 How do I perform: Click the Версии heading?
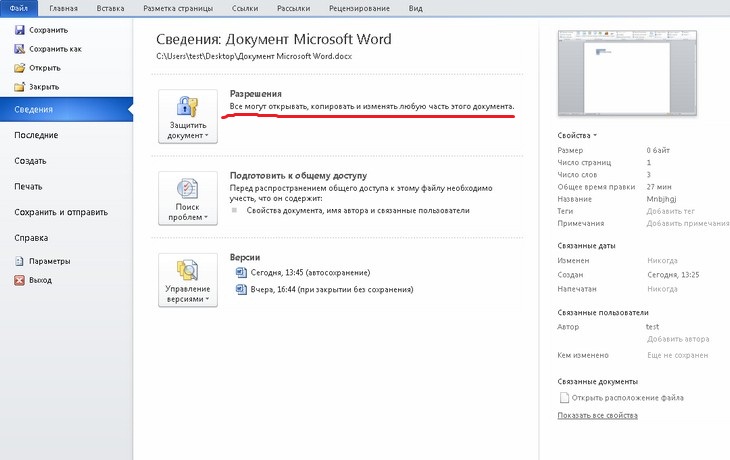pyautogui.click(x=245, y=257)
